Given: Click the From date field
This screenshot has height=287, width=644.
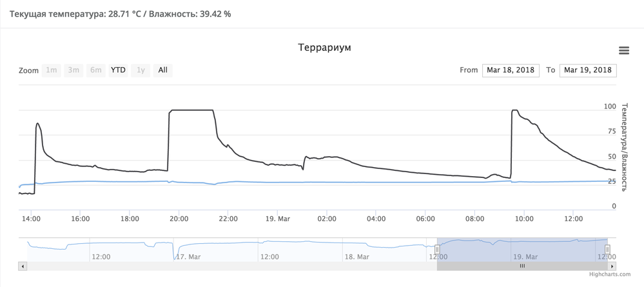Looking at the screenshot, I should [511, 70].
